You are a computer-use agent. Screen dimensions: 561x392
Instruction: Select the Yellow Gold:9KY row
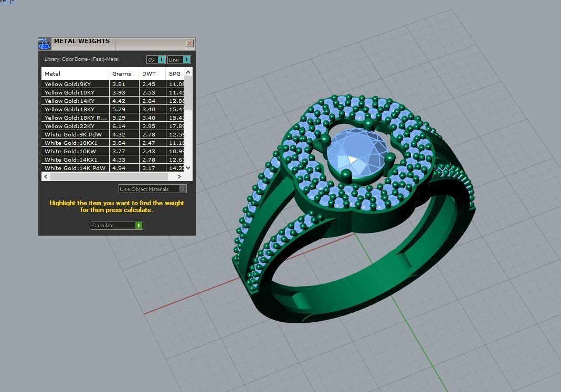[113, 84]
